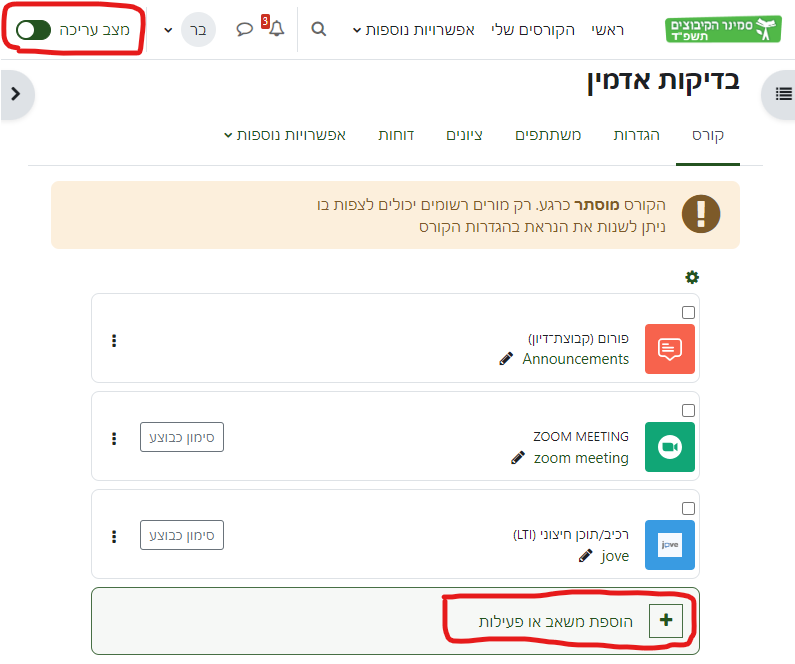Select the jove activity checkbox

[x=688, y=508]
